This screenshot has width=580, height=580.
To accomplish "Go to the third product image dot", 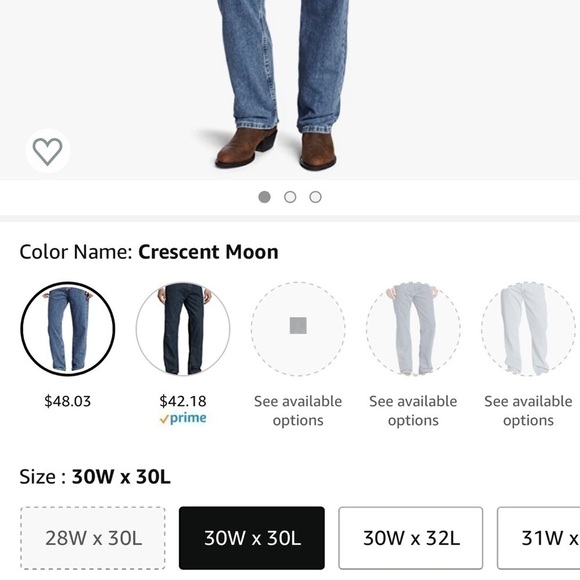I will point(316,197).
